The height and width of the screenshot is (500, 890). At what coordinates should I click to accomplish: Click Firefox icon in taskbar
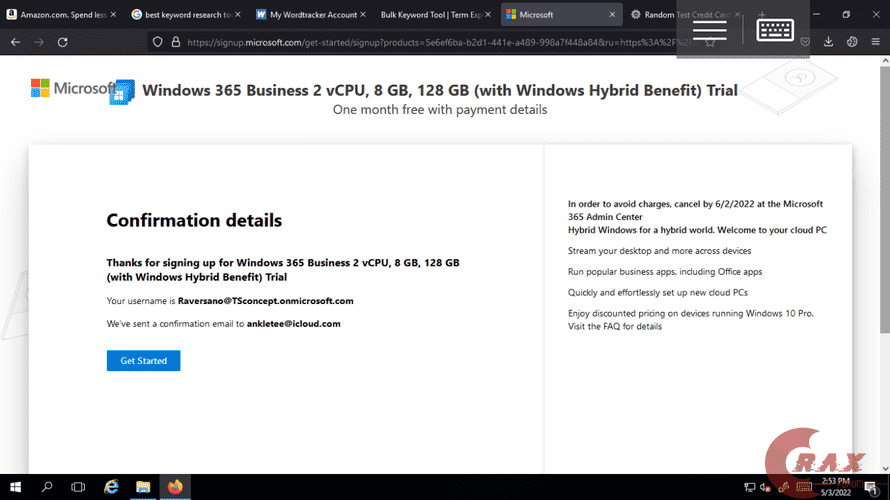pos(175,487)
